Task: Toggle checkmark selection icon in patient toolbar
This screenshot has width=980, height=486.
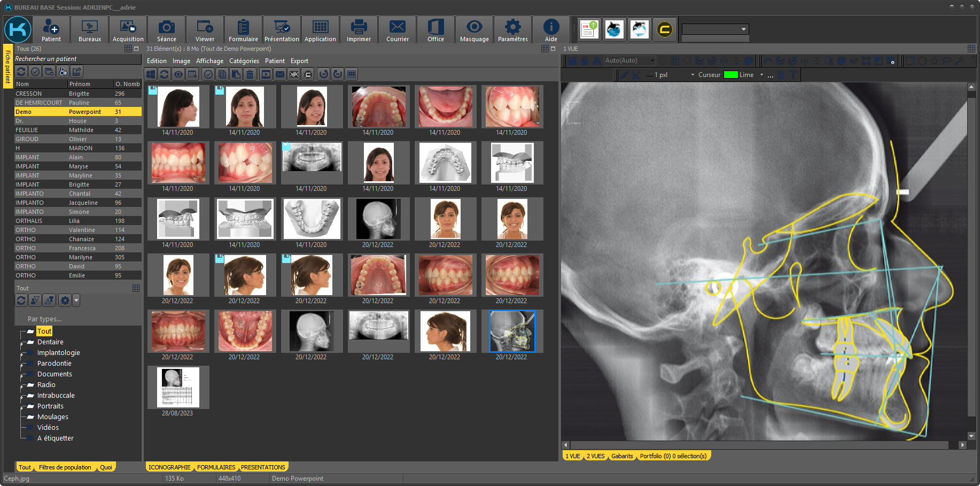Action: coord(35,72)
